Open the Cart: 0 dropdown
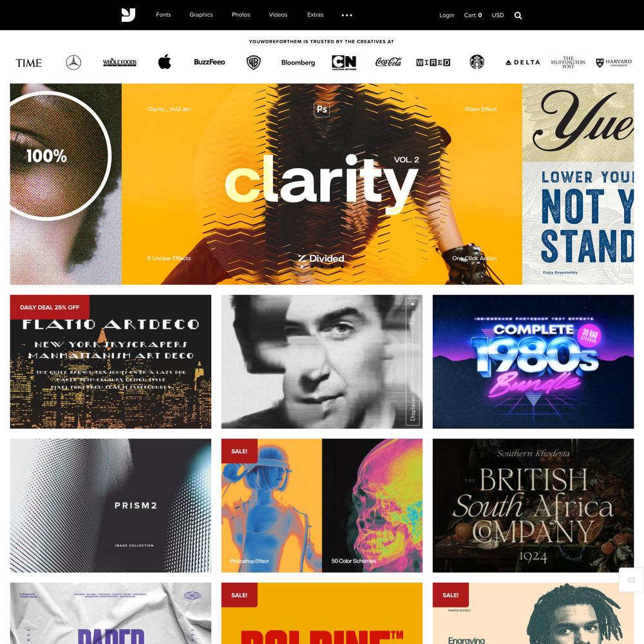The image size is (644, 644). pos(473,15)
